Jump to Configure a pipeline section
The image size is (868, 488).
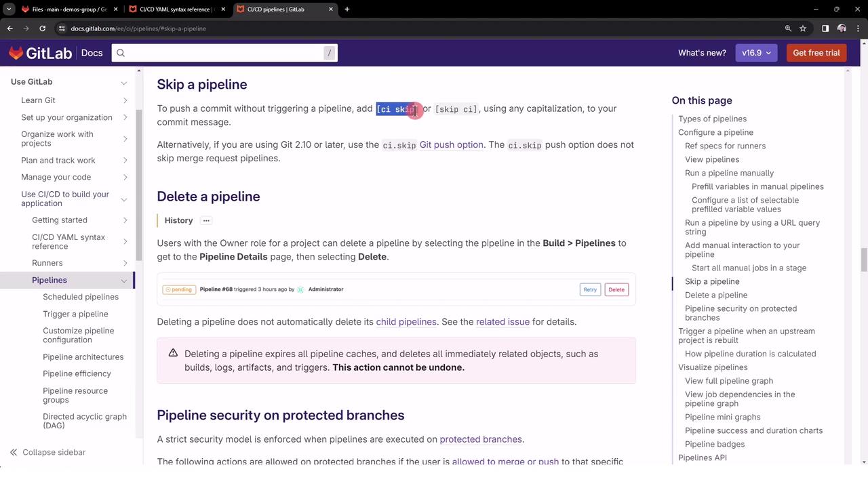tap(715, 132)
